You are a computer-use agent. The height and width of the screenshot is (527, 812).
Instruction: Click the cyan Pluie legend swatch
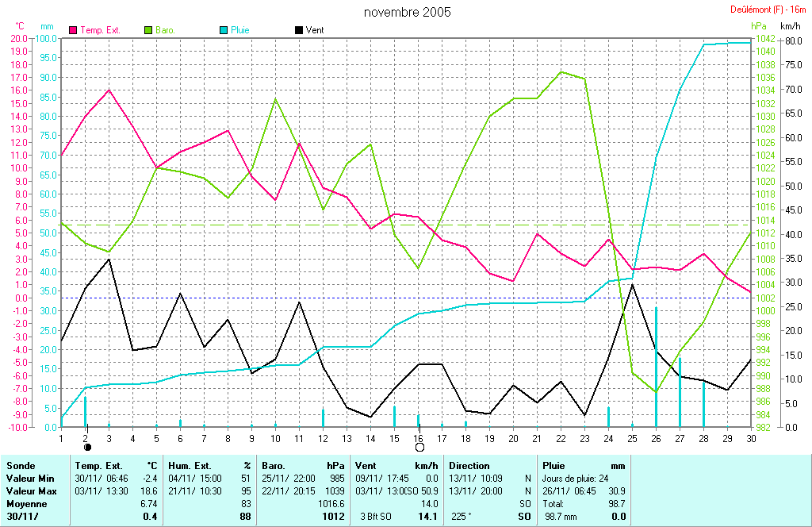(223, 30)
